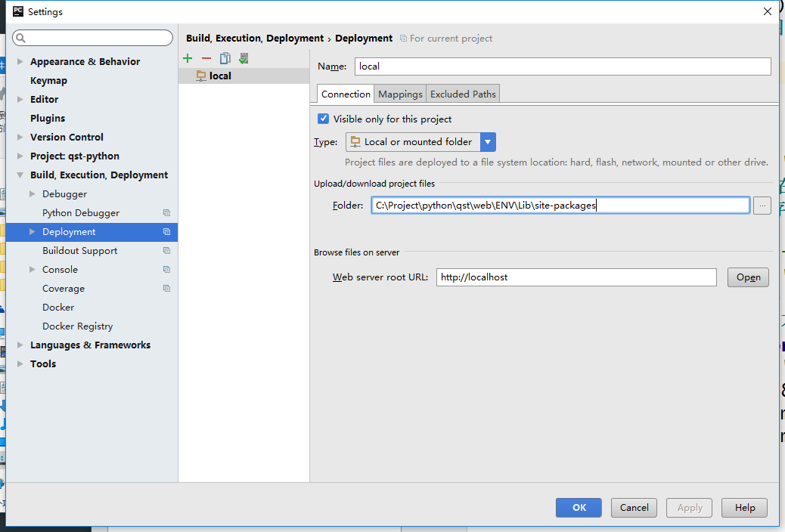Expand the Tools section
Screen dimensions: 785x532
pos(20,363)
